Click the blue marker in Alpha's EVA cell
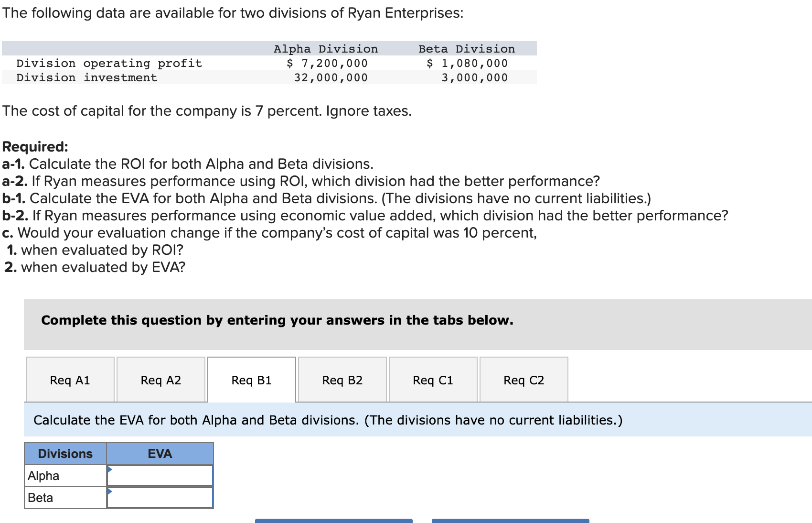812x523 pixels. [x=110, y=469]
